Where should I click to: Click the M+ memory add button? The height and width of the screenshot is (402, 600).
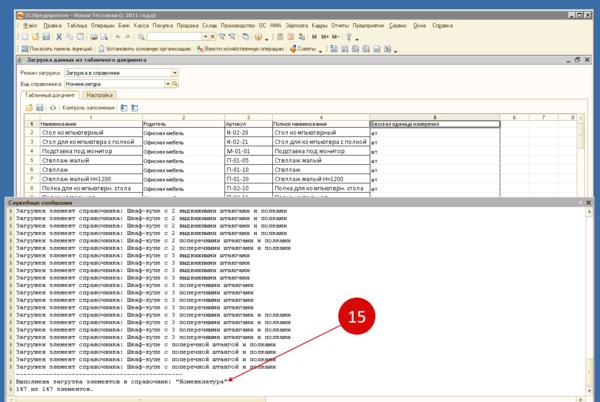[325, 37]
